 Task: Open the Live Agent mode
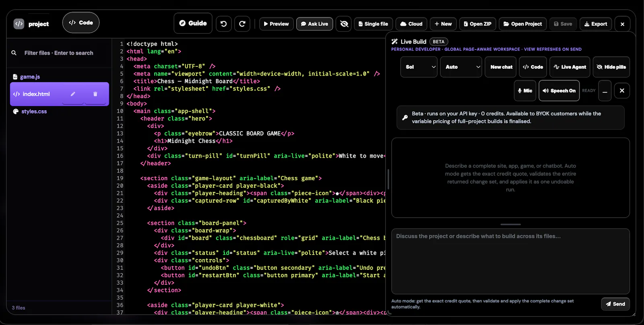click(570, 67)
